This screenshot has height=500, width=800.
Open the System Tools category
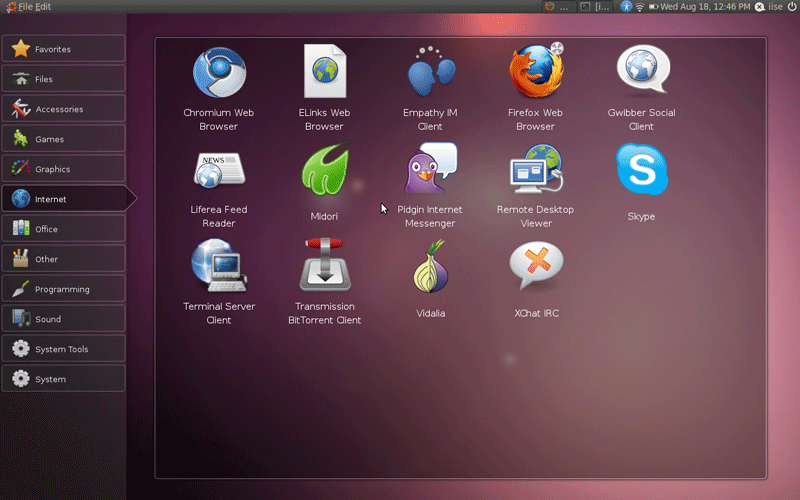coord(63,349)
